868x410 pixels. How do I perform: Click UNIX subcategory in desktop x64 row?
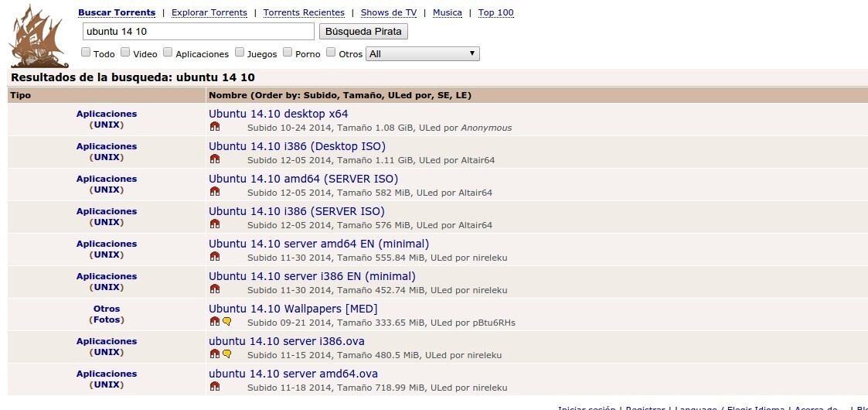(x=107, y=125)
